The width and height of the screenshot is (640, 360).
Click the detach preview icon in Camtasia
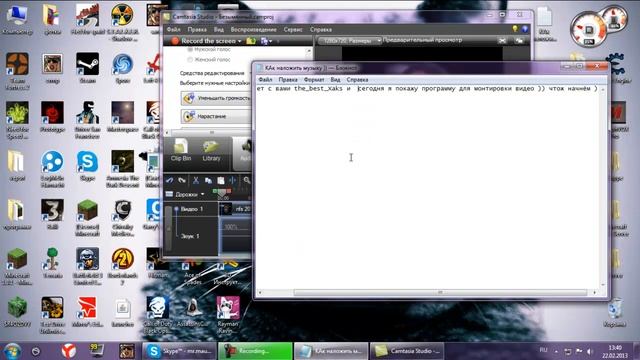[x=519, y=41]
